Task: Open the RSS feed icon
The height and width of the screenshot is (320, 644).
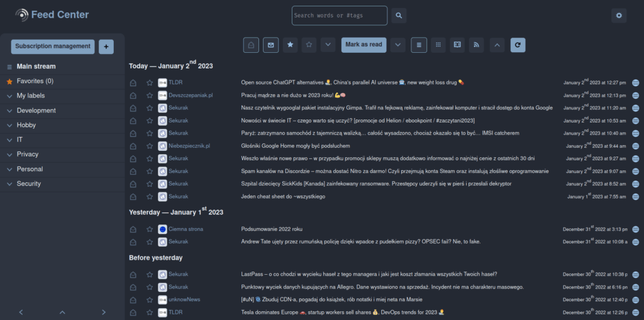Action: click(x=477, y=45)
